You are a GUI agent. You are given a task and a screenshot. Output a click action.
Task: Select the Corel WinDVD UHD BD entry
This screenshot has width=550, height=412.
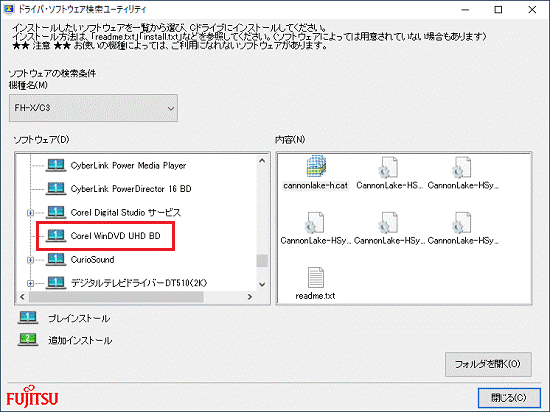(x=115, y=236)
